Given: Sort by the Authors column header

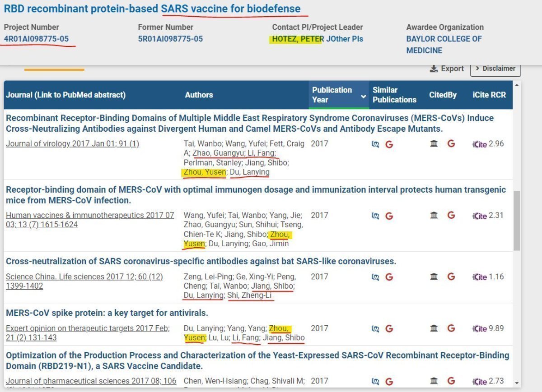Looking at the screenshot, I should [x=199, y=95].
